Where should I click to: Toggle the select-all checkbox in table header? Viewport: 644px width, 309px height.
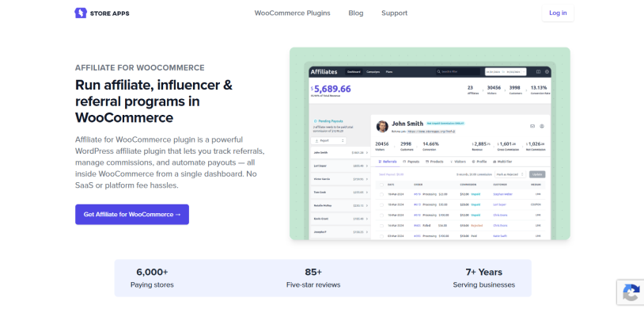click(381, 185)
